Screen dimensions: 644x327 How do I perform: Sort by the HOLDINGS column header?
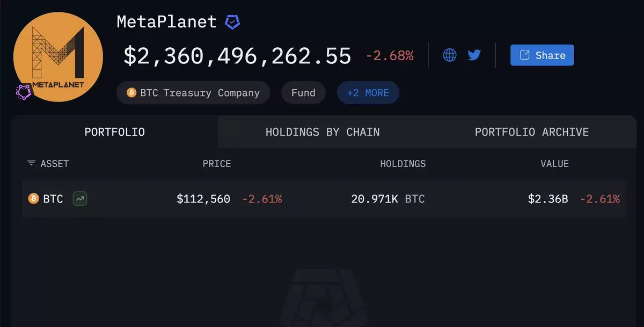click(403, 164)
